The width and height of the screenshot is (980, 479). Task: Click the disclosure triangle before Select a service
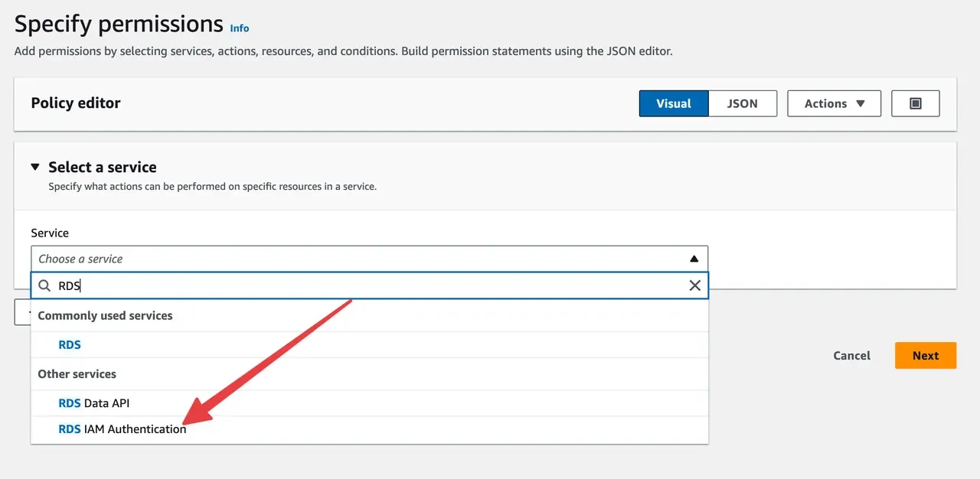[x=35, y=166]
